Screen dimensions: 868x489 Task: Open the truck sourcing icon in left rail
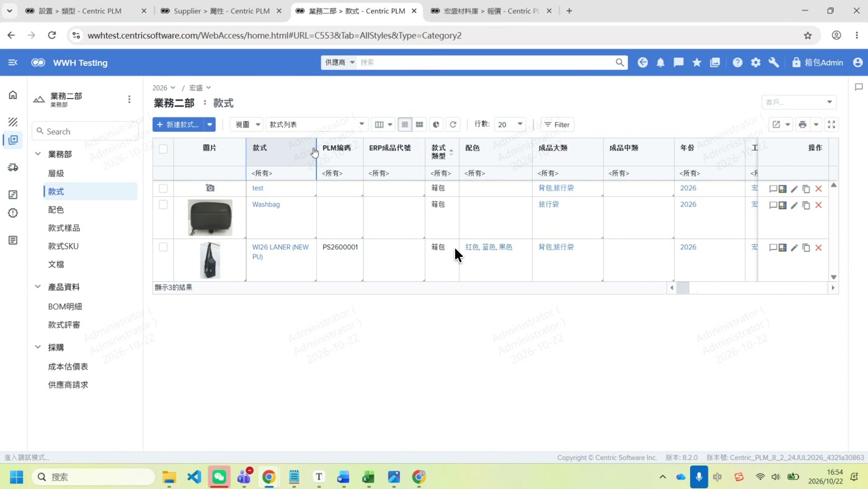[x=13, y=168]
